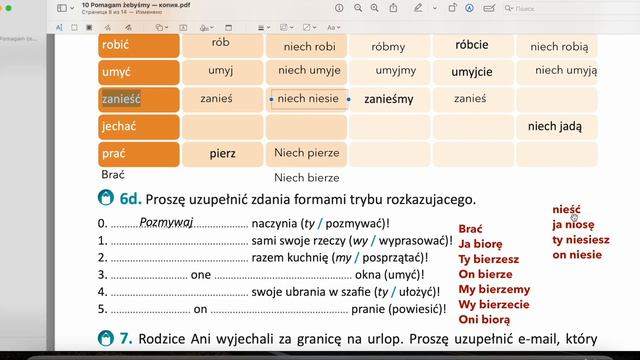Click the red 'nieść' heading annotation
The width and height of the screenshot is (640, 360).
pyautogui.click(x=566, y=209)
